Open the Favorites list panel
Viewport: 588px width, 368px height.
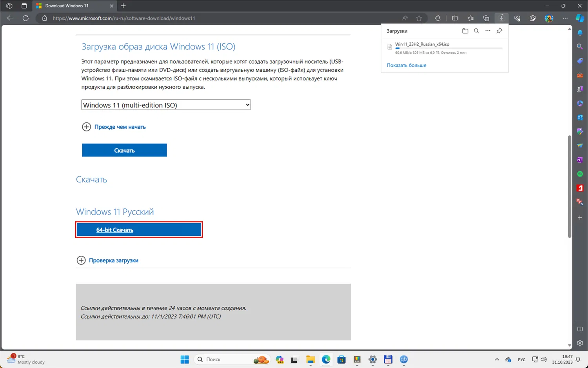coord(470,18)
